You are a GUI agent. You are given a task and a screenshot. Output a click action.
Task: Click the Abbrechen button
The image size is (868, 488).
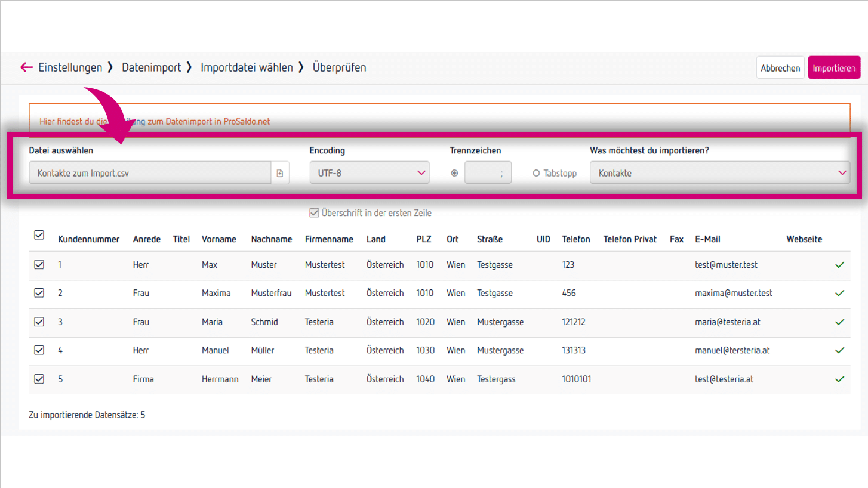click(x=780, y=68)
